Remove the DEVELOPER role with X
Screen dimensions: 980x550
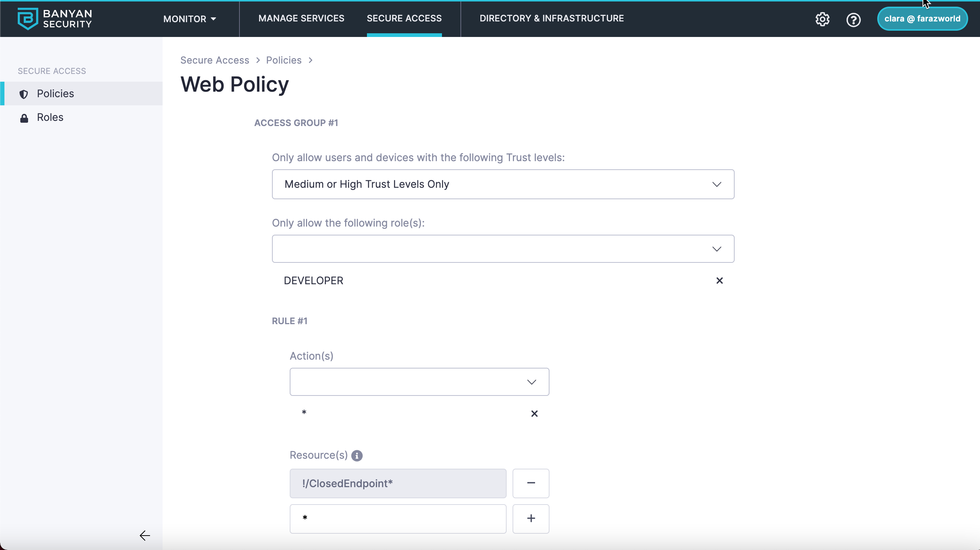point(719,281)
